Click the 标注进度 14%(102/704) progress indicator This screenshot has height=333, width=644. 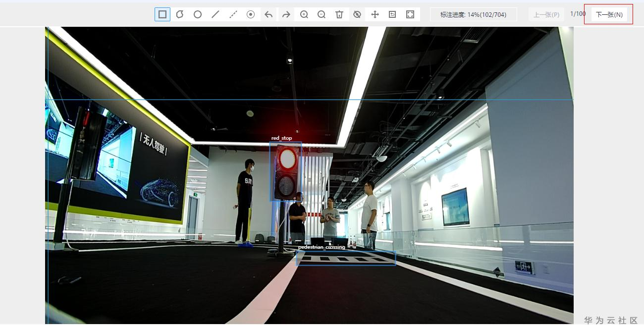tap(473, 14)
